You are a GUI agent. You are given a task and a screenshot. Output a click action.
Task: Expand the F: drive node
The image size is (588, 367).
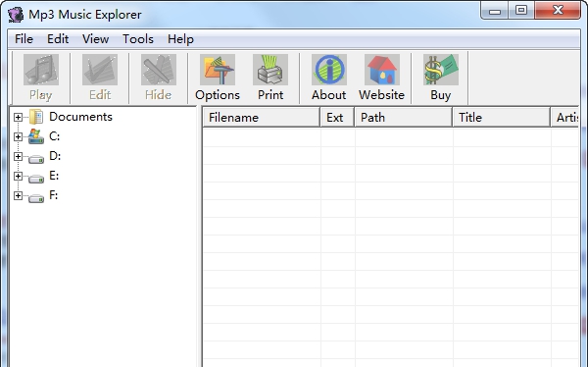pyautogui.click(x=18, y=195)
